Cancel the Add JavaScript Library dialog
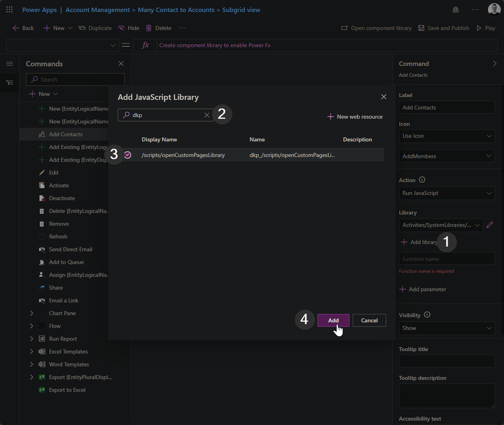The width and height of the screenshot is (504, 425). pos(369,320)
